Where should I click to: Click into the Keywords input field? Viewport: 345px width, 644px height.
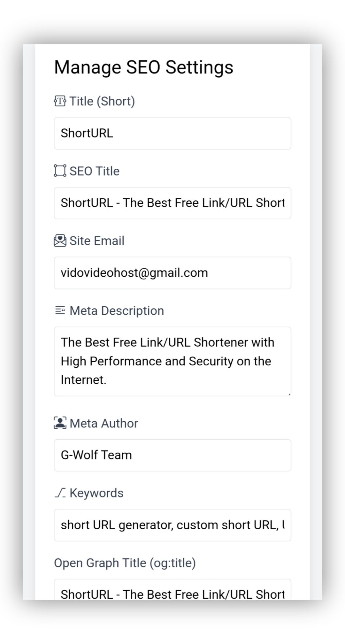172,525
